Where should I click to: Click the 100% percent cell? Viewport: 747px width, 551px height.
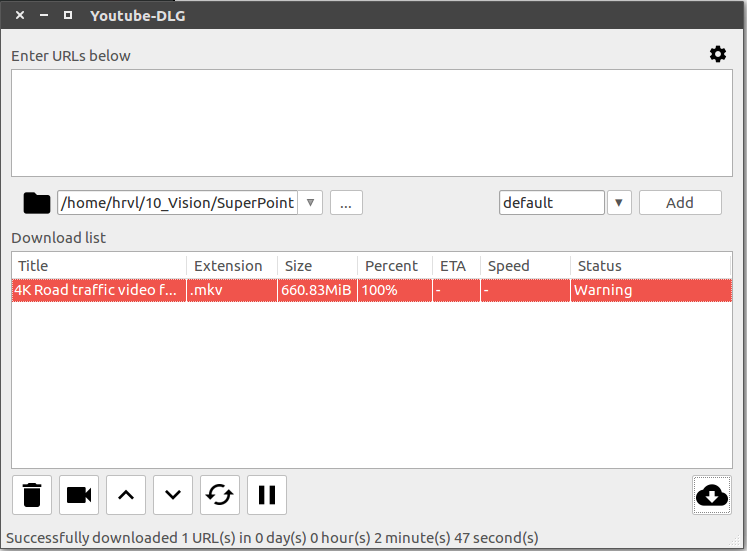[x=395, y=290]
